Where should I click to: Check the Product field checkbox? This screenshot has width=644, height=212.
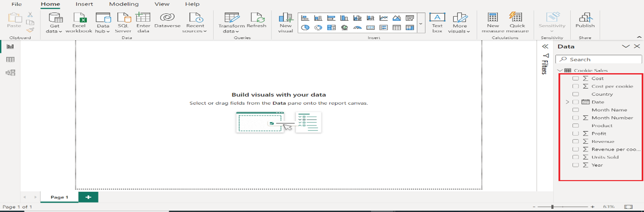(575, 125)
